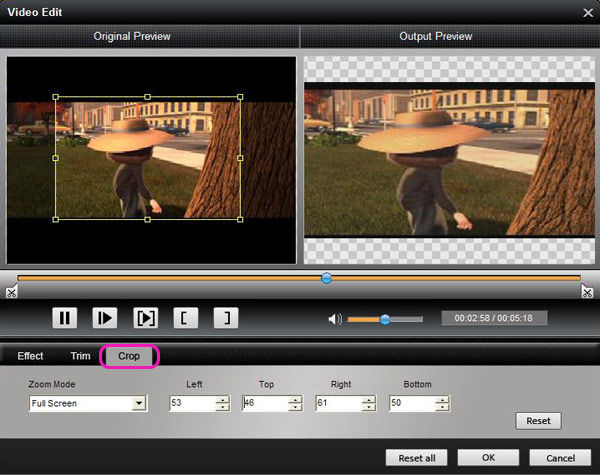Click the bottom-left crop handle
Screen dimensions: 600x475
pyautogui.click(x=55, y=219)
